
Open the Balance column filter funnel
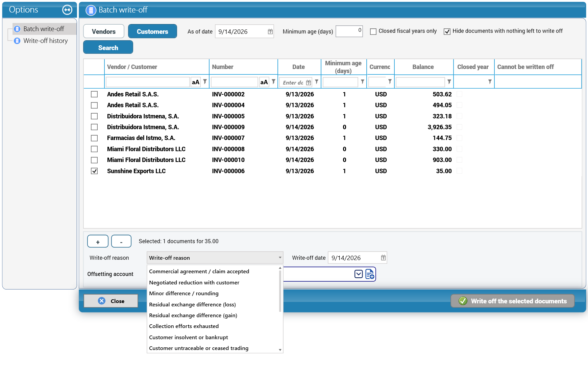tap(449, 82)
